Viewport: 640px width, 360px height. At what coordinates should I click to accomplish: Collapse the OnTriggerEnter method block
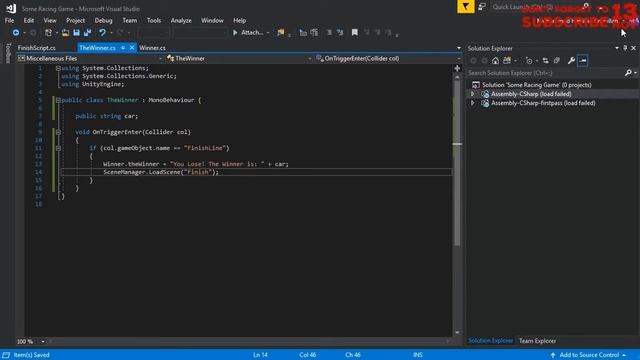(58, 132)
